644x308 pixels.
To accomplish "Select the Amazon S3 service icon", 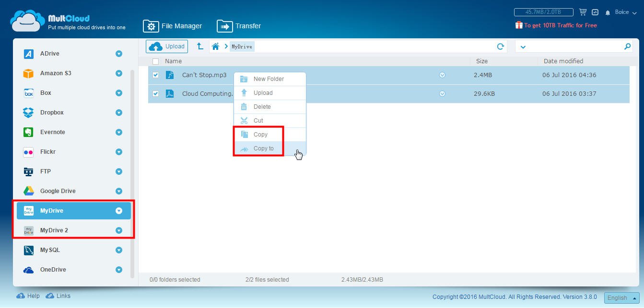I will click(x=29, y=73).
